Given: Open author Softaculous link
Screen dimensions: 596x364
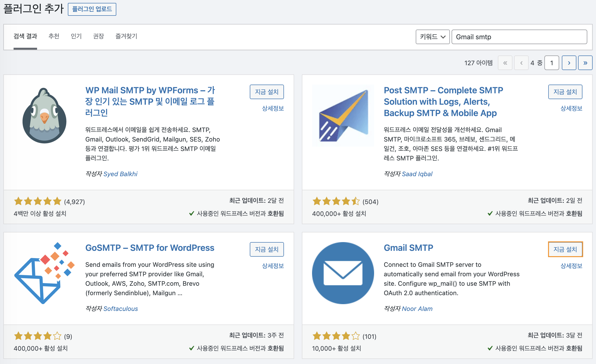Looking at the screenshot, I should point(120,309).
